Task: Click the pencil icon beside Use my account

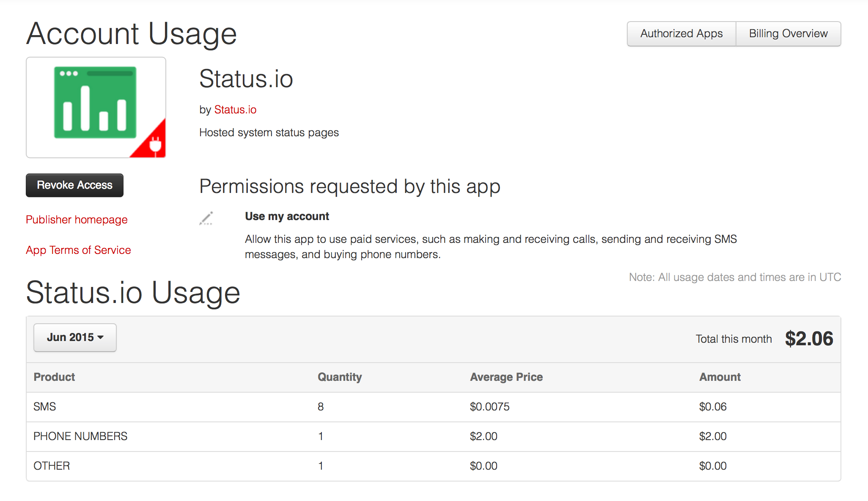Action: pos(206,218)
